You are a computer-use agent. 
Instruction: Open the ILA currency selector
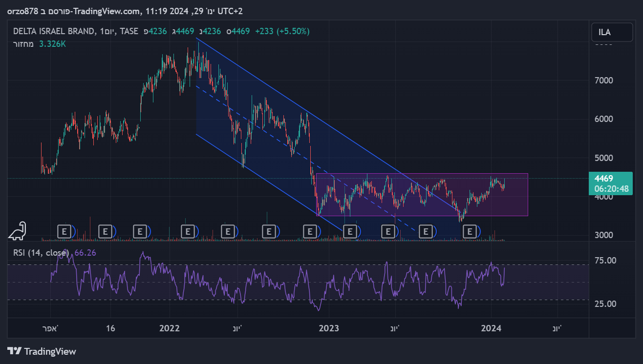coord(613,33)
